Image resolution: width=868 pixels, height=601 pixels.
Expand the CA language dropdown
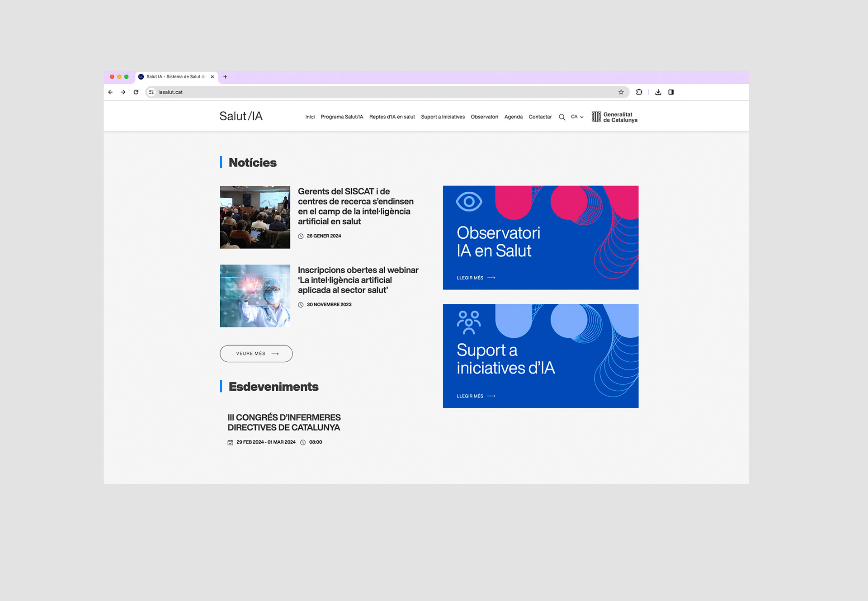tap(577, 117)
